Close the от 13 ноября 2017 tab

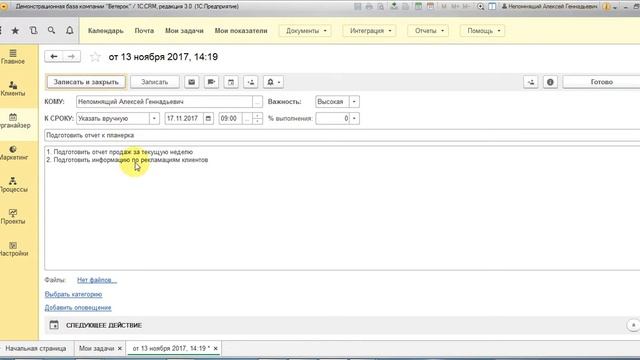pyautogui.click(x=216, y=349)
